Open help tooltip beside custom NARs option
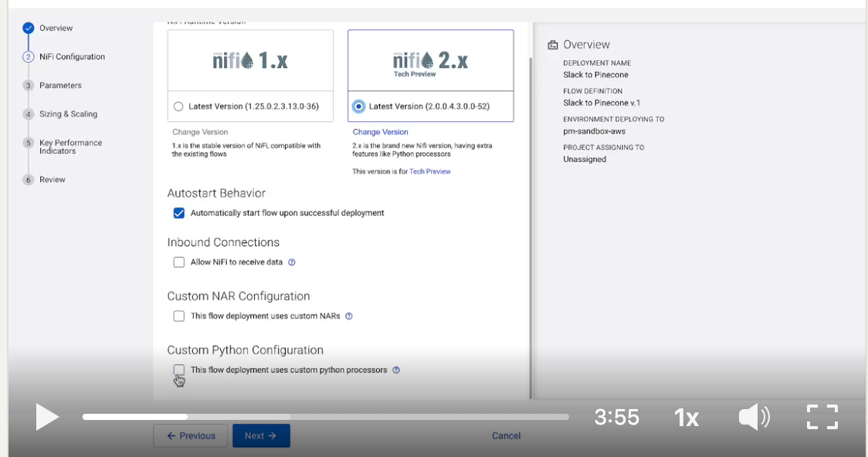 pyautogui.click(x=349, y=316)
